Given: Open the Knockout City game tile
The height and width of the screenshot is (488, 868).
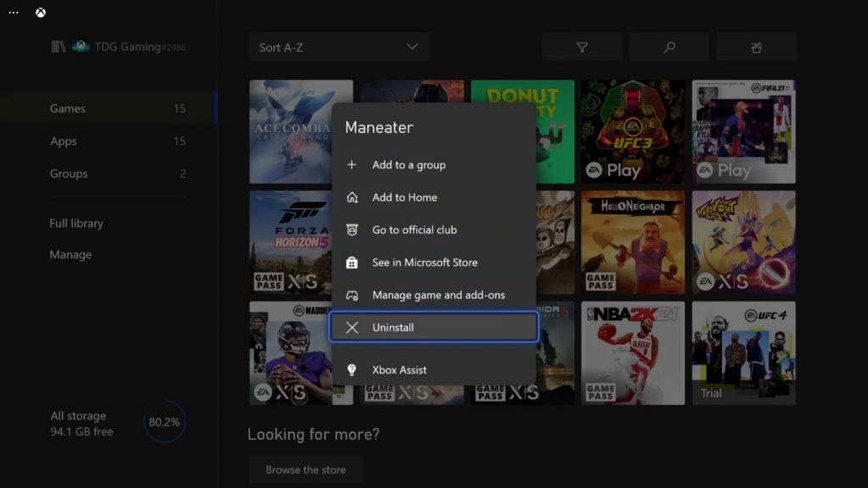Looking at the screenshot, I should [x=743, y=242].
